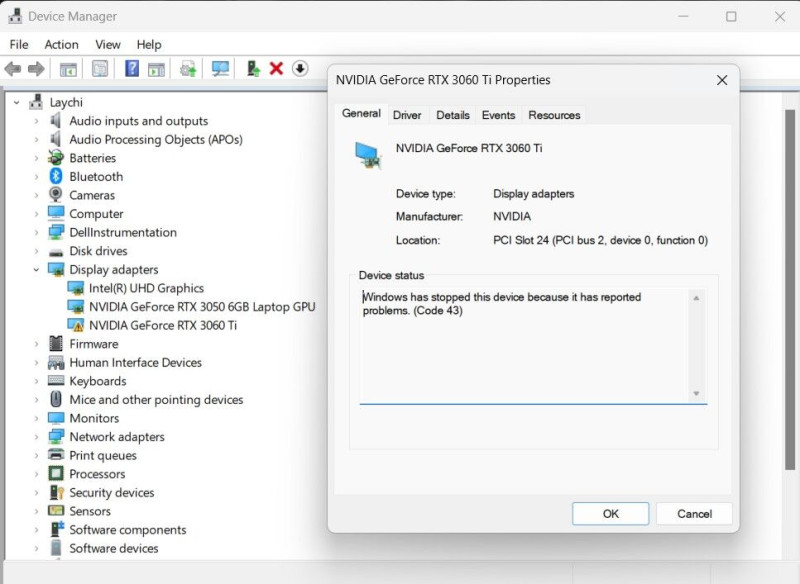
Task: Select the Keyboards category icon
Action: 56,380
